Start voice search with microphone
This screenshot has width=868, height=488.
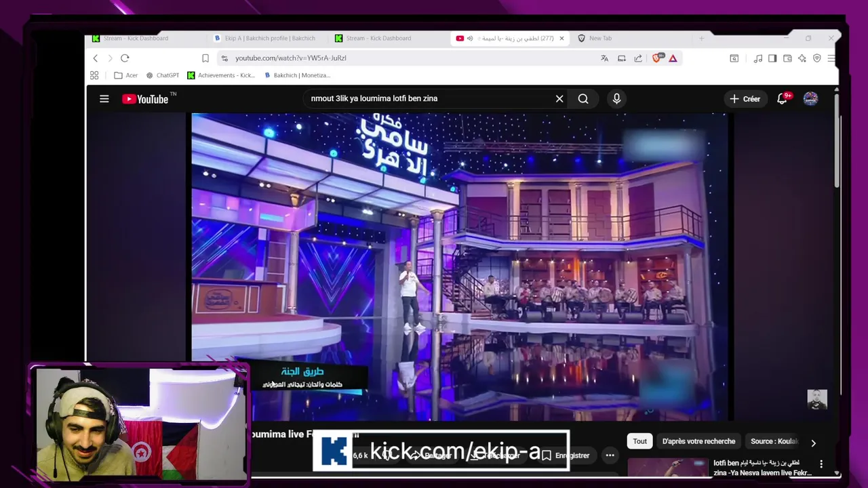(x=616, y=99)
